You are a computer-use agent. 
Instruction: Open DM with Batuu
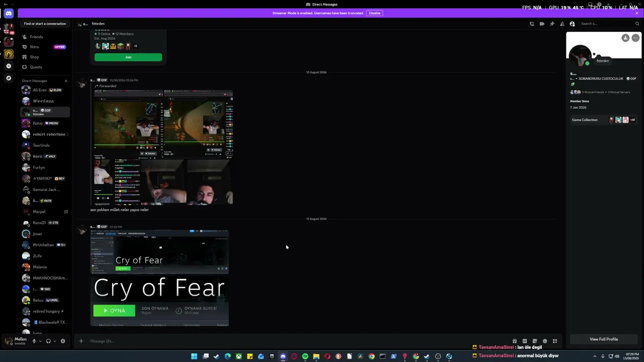(45, 300)
